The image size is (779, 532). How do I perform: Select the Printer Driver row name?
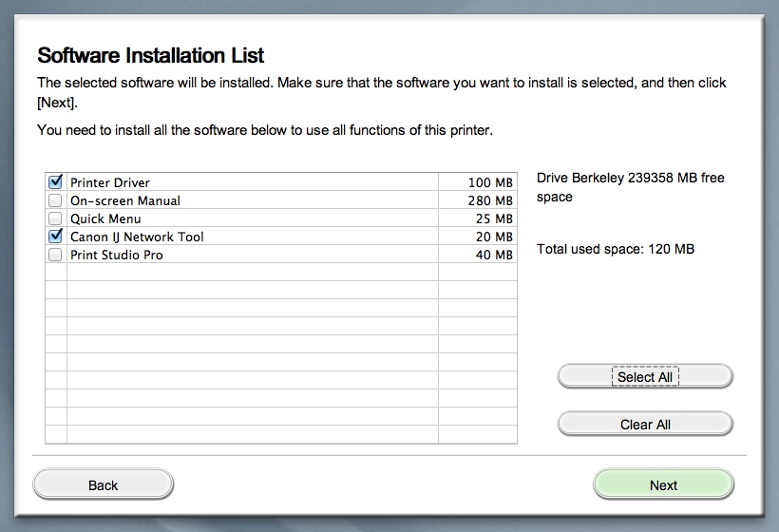pos(110,182)
